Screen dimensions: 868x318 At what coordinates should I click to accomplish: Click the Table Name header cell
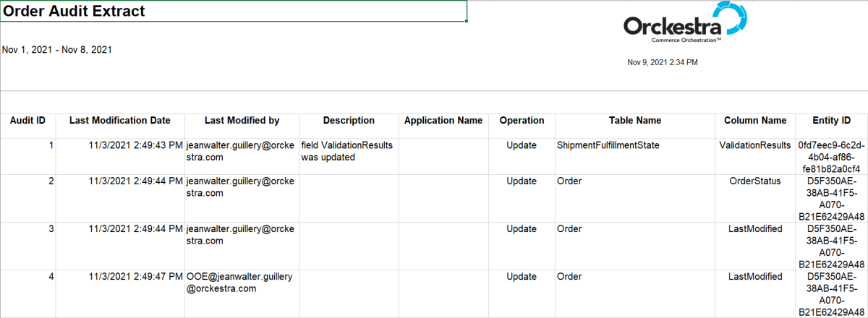tap(634, 121)
